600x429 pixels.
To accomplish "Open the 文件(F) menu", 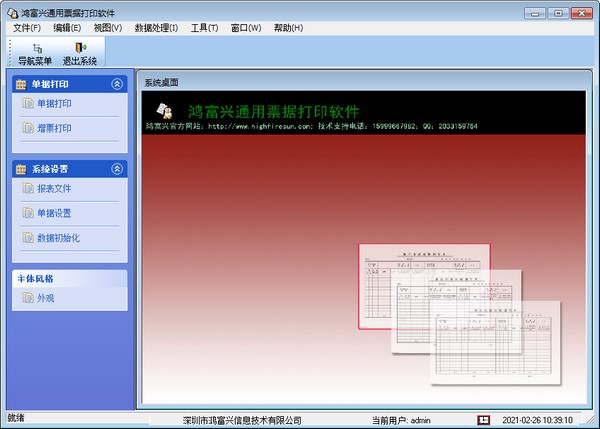I will tap(27, 28).
